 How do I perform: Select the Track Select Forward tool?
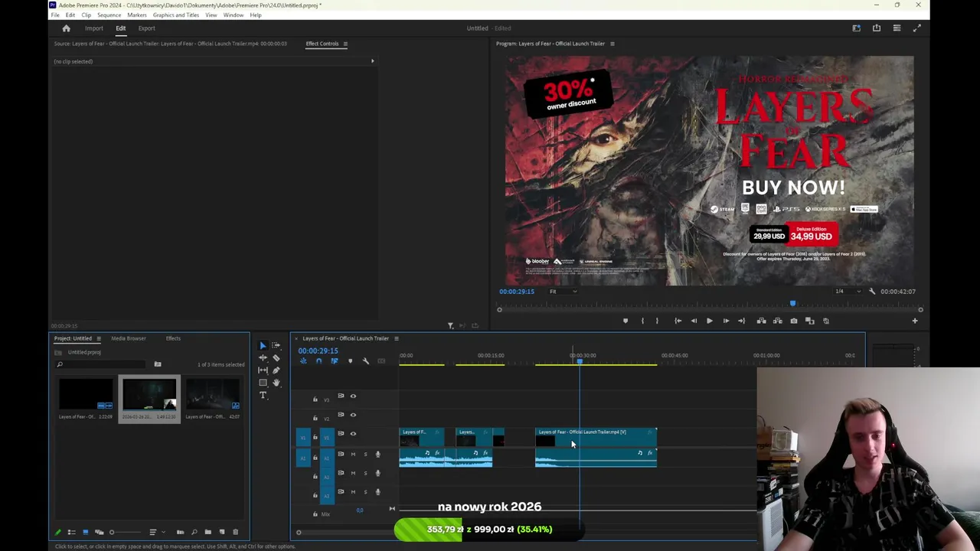click(276, 346)
